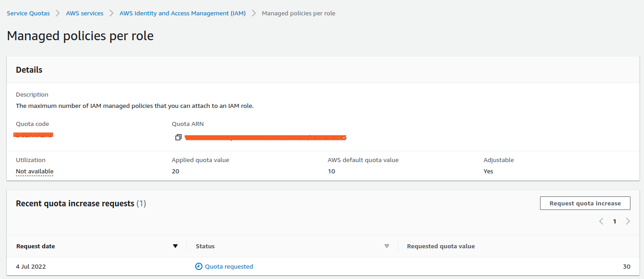Screen dimensions: 644x279
Task: Go to next page of requests
Action: pos(628,221)
